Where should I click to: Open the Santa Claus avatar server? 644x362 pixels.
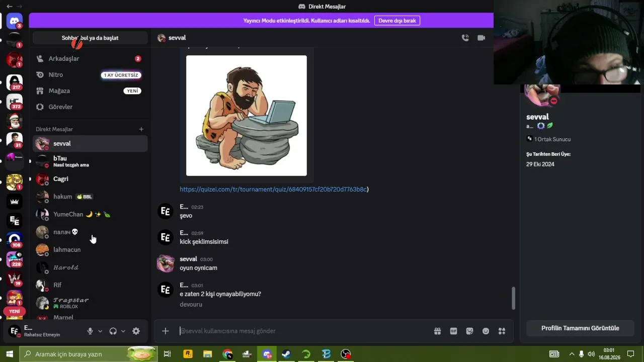(x=15, y=121)
